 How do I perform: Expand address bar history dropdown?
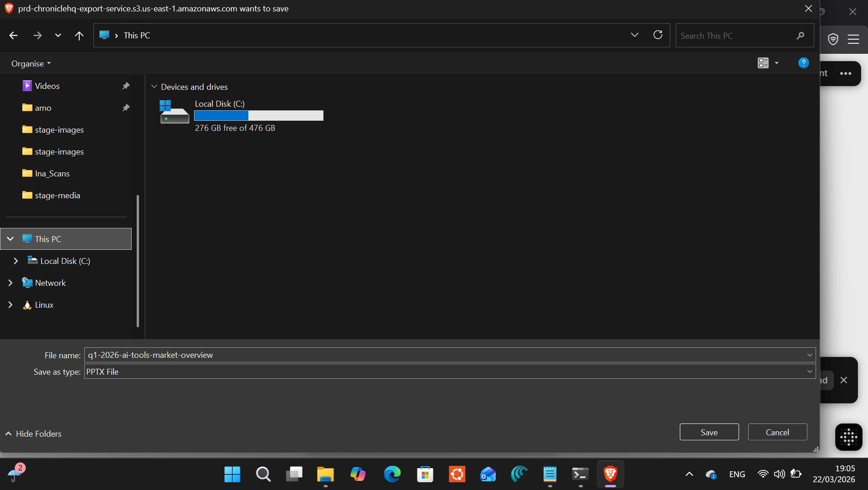634,35
